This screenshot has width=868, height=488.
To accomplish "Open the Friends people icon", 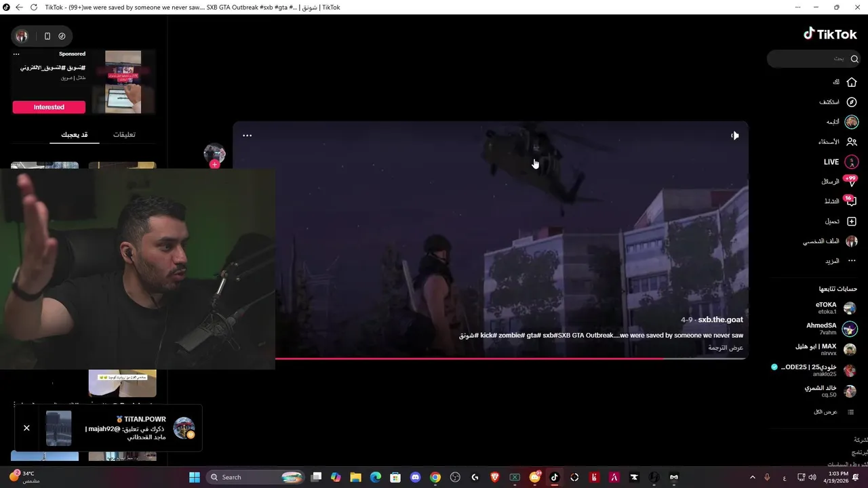I will [852, 142].
